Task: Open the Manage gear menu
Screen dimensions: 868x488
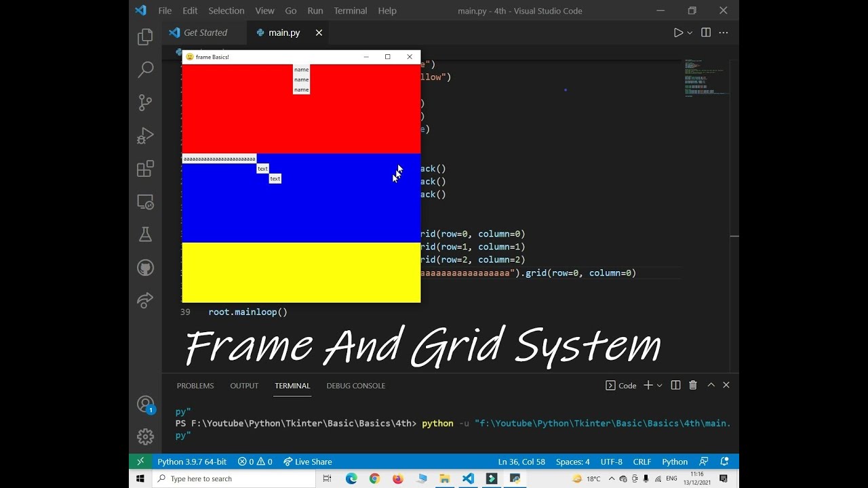Action: [x=145, y=436]
